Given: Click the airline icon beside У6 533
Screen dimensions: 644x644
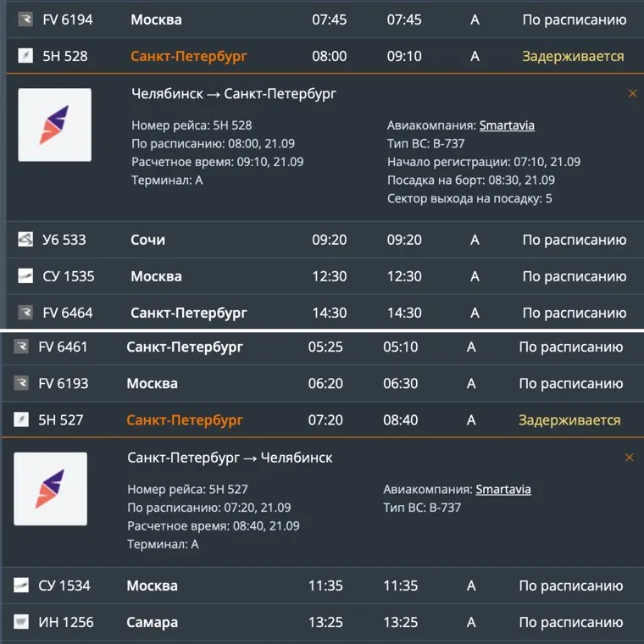Looking at the screenshot, I should (25, 240).
